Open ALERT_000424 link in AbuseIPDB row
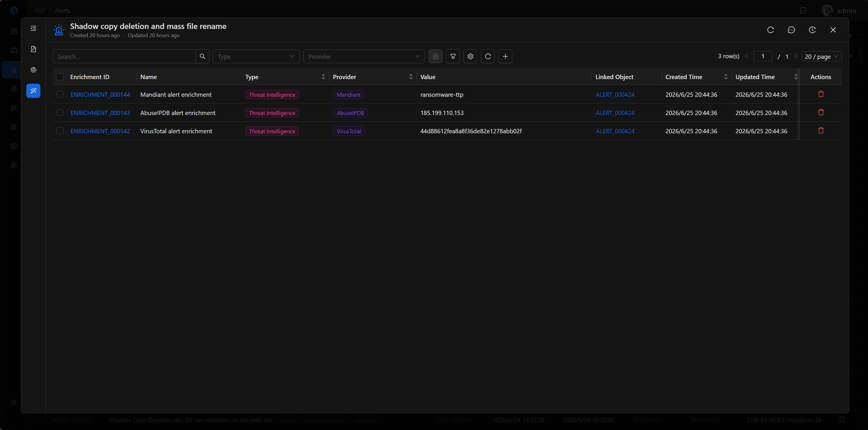Screen dimensions: 868x430 [x=615, y=113]
